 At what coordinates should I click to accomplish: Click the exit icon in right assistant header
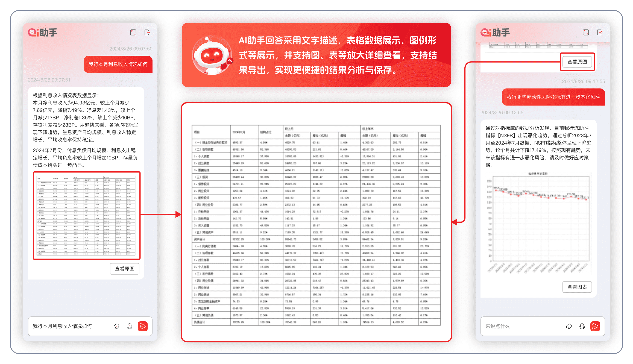600,33
